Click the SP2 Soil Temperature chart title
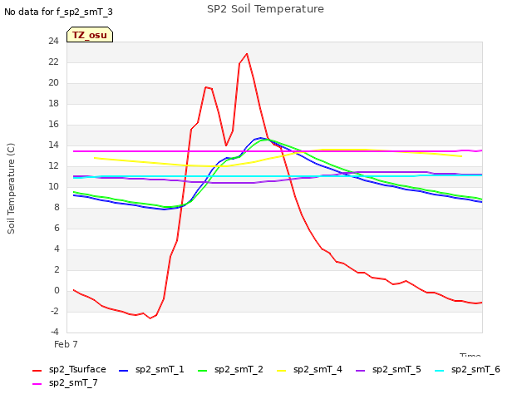 (265, 9)
